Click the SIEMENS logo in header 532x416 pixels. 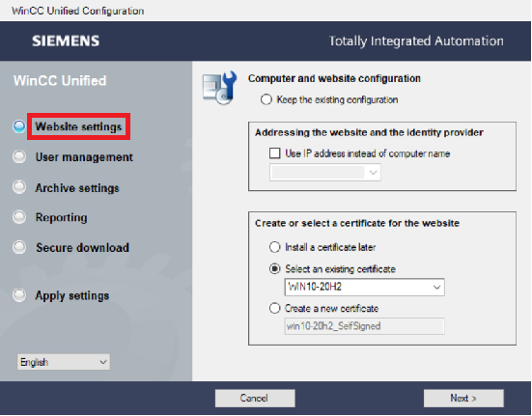point(66,42)
